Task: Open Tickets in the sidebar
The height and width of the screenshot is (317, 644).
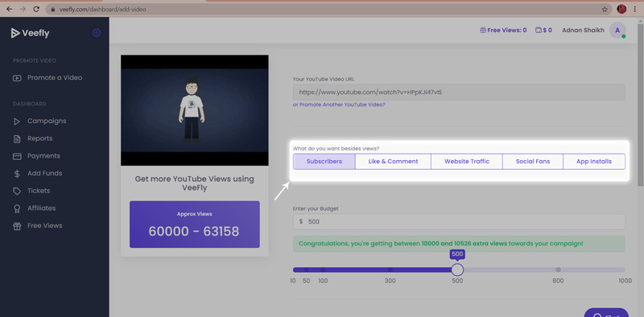Action: point(39,191)
